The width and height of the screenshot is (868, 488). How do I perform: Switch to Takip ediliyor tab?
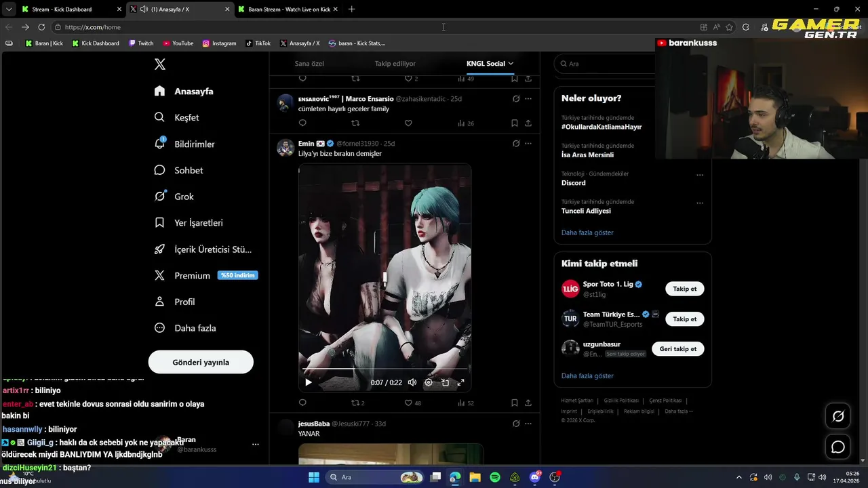tap(395, 64)
